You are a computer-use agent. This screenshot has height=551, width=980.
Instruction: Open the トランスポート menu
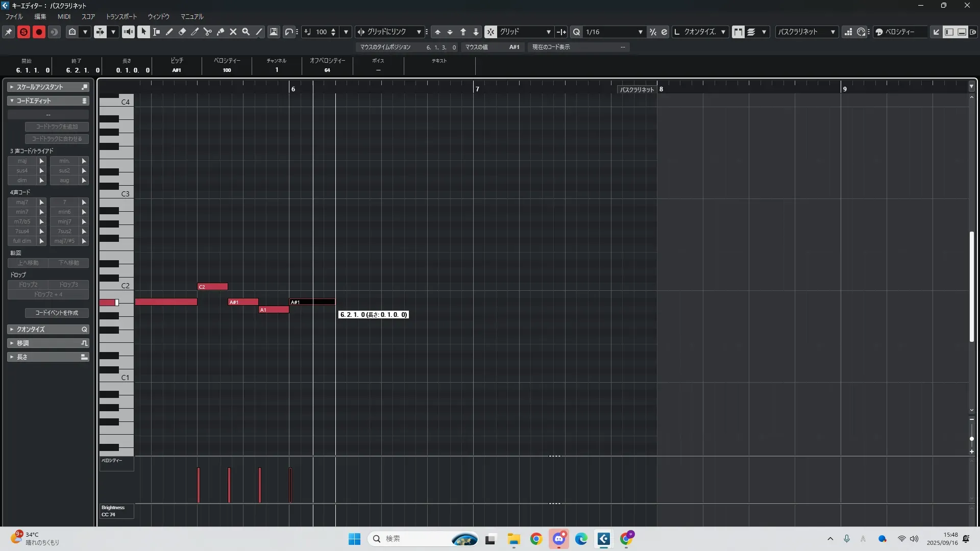[121, 16]
